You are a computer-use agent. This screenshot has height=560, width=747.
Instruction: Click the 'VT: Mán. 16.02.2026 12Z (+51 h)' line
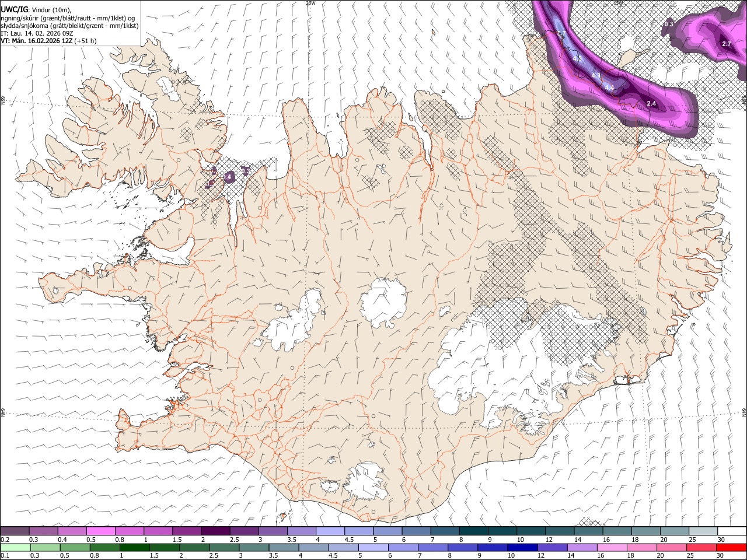(48, 41)
